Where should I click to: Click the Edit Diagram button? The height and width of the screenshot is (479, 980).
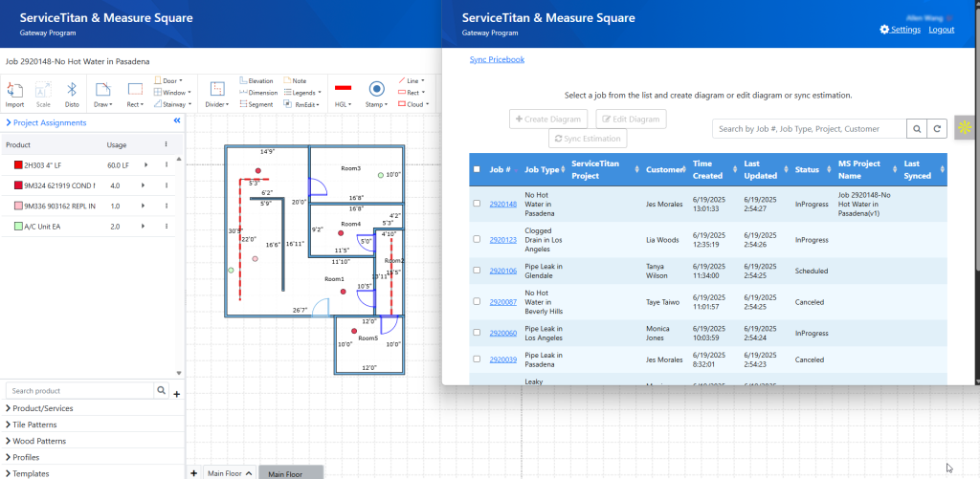click(632, 119)
